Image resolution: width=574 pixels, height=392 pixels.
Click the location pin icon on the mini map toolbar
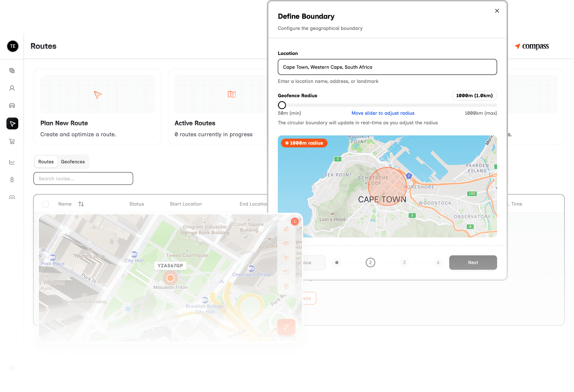pos(286,286)
